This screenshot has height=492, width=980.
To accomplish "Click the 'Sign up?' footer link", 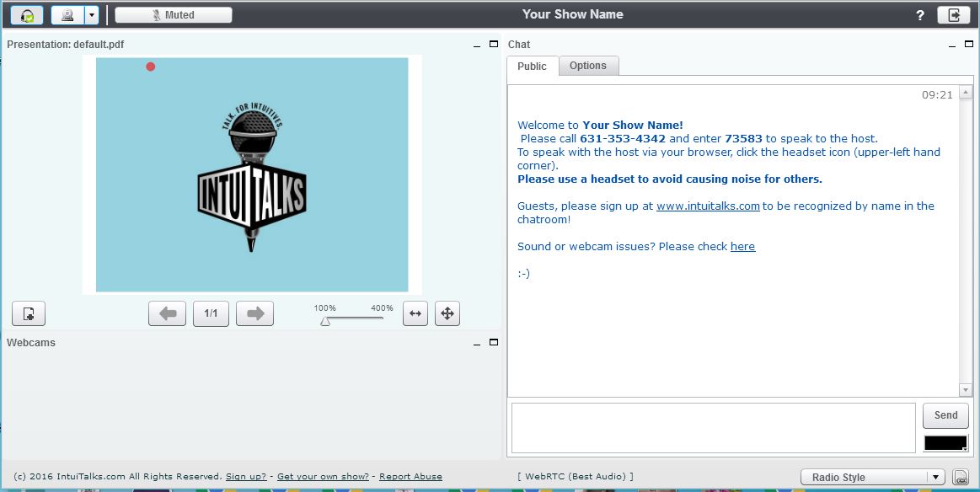I will coord(246,476).
